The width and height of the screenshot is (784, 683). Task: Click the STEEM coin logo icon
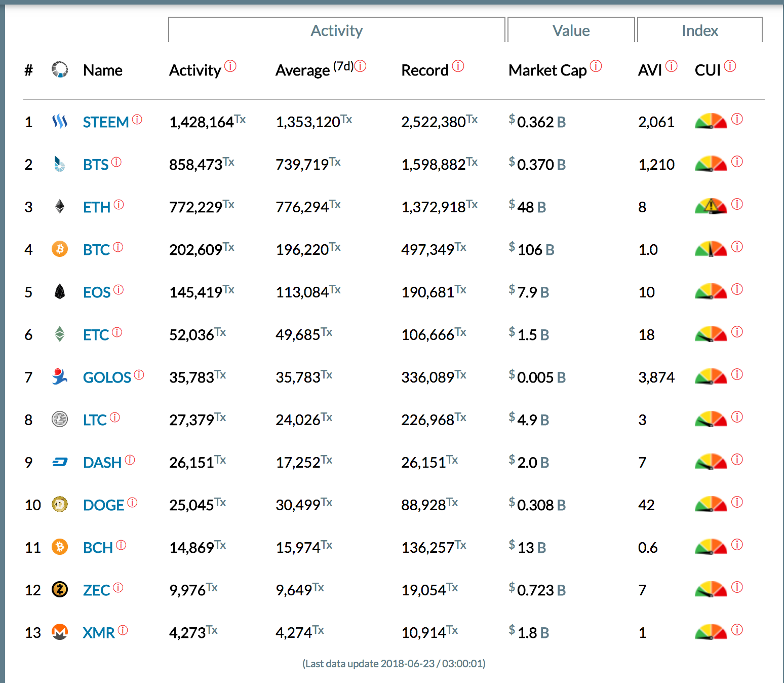(60, 122)
